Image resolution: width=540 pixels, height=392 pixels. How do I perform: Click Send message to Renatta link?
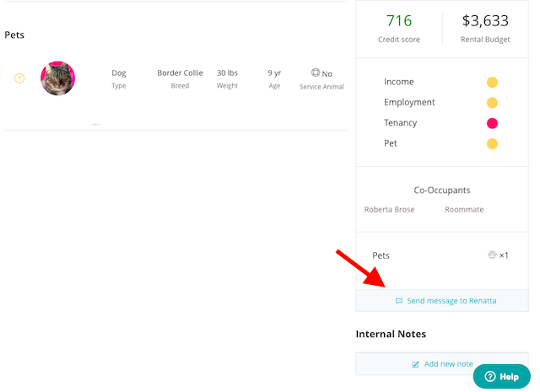click(451, 301)
